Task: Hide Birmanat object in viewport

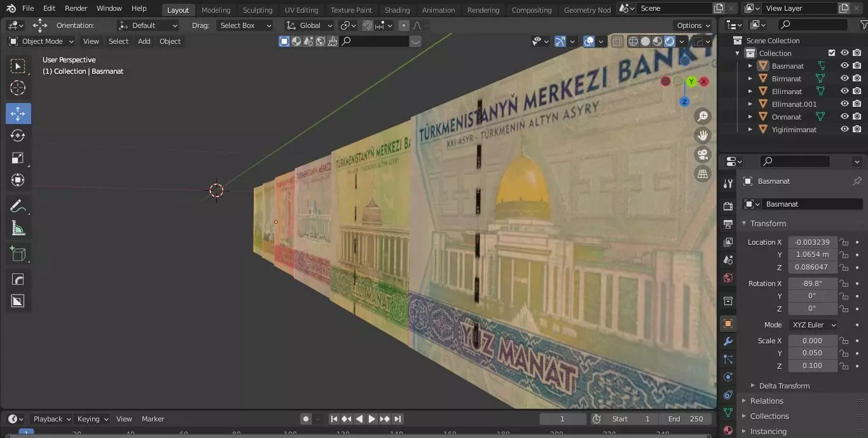Action: pos(844,79)
